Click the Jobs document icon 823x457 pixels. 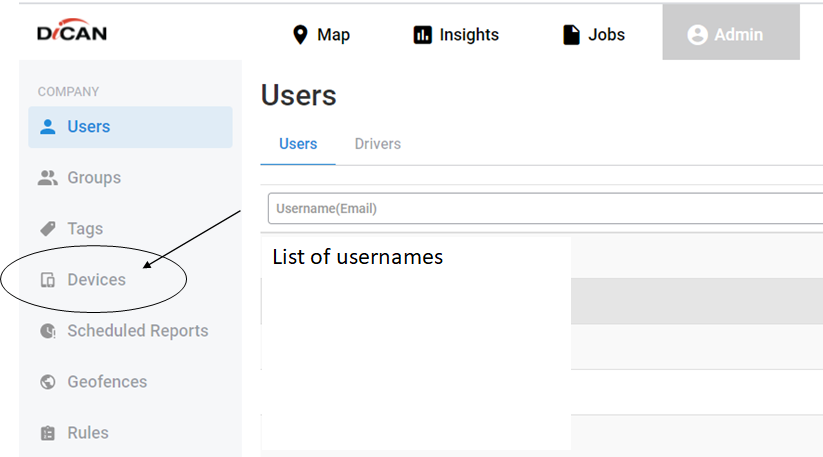click(571, 35)
